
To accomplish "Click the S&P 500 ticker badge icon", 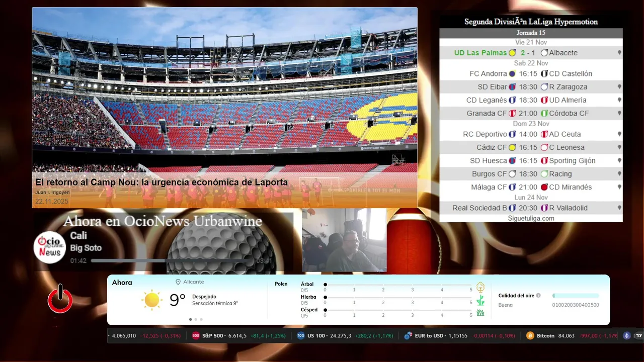I will (x=196, y=336).
